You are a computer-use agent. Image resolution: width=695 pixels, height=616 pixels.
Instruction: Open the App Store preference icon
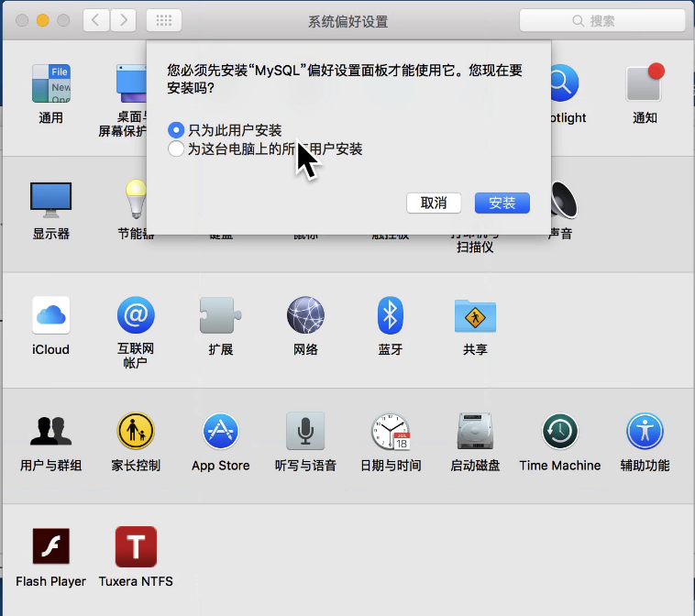221,431
